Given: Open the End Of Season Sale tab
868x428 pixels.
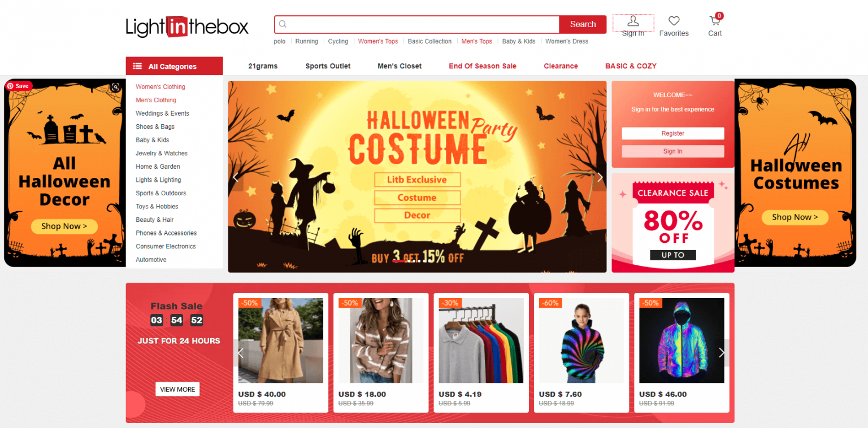Looking at the screenshot, I should (482, 66).
